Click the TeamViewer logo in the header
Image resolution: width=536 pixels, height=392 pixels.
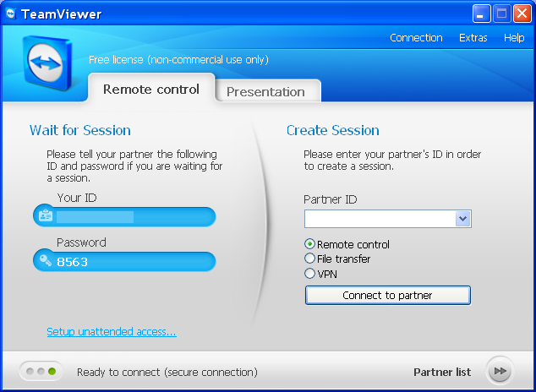pyautogui.click(x=47, y=63)
